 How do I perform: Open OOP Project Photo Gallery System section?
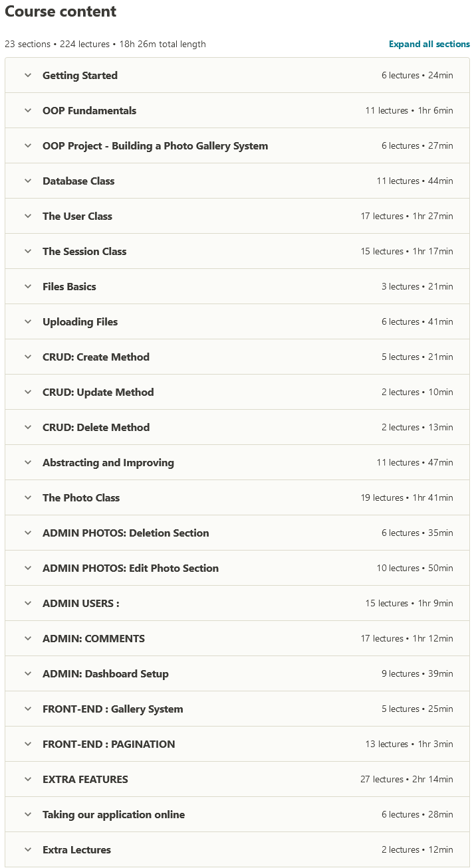(155, 146)
